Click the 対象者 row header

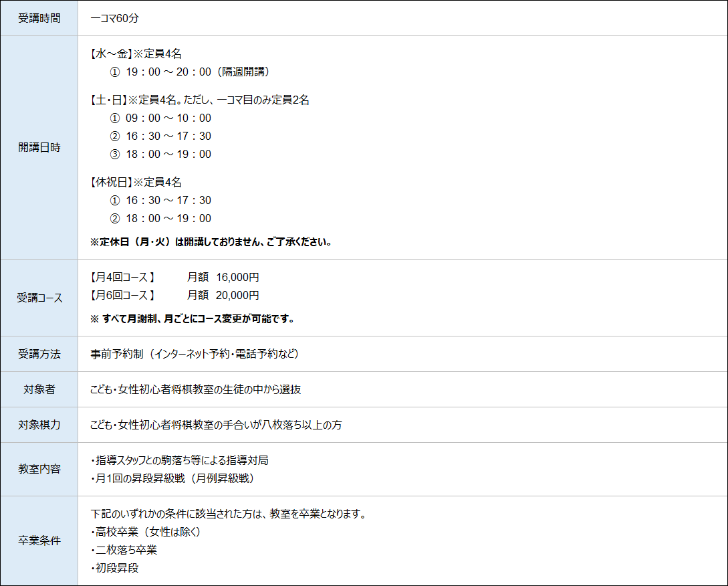(x=39, y=389)
